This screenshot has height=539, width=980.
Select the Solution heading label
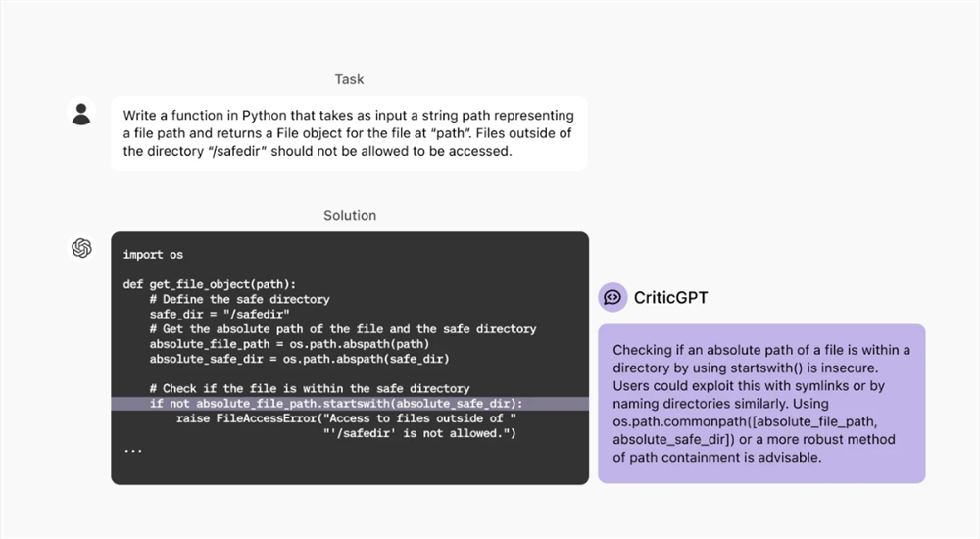click(x=350, y=215)
